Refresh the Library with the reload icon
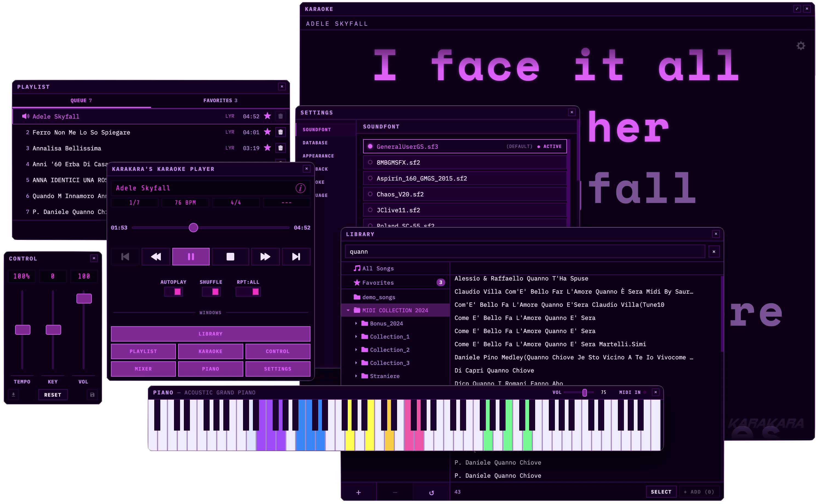The image size is (819, 504). click(x=431, y=492)
